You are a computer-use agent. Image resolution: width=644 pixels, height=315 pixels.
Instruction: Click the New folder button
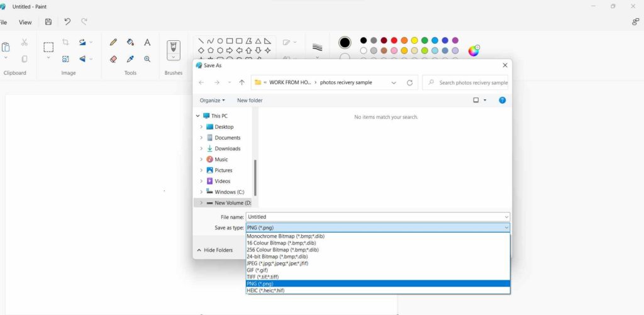[250, 100]
